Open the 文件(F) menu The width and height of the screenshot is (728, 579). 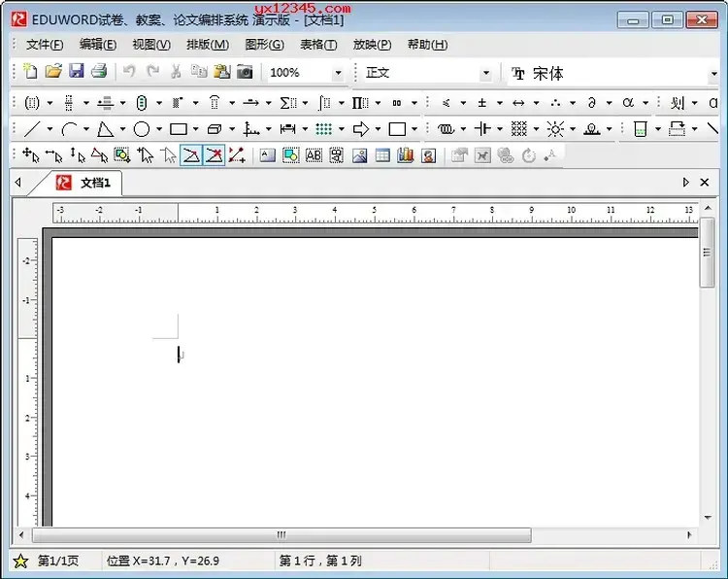45,45
